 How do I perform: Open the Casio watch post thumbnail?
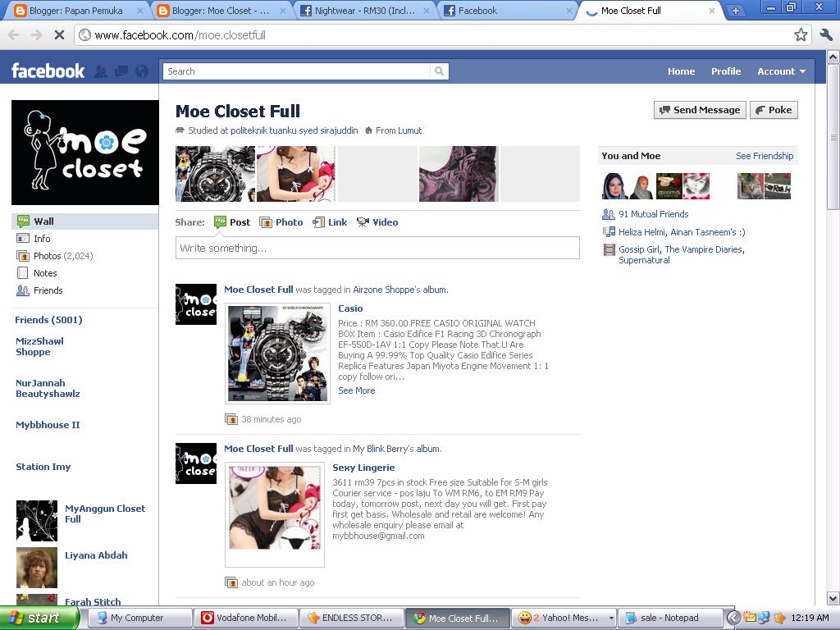[x=277, y=354]
